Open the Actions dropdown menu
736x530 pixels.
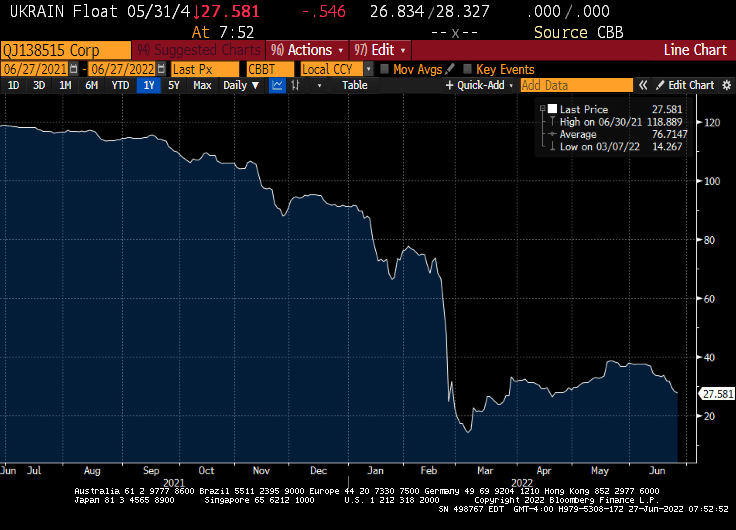click(x=309, y=50)
